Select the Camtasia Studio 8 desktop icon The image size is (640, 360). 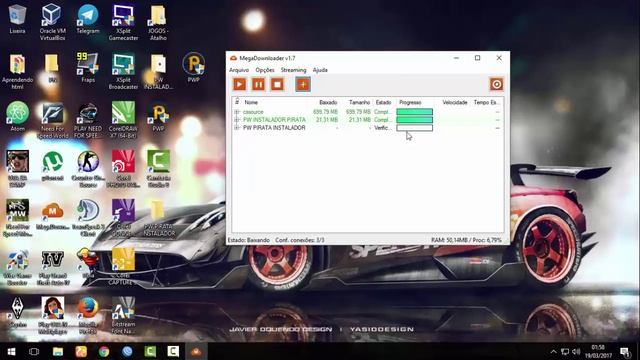tap(158, 169)
